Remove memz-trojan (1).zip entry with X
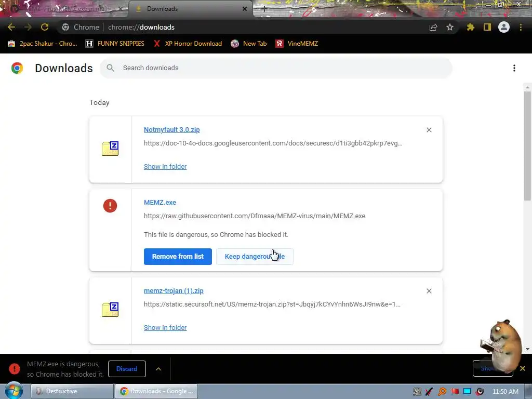 pyautogui.click(x=429, y=291)
